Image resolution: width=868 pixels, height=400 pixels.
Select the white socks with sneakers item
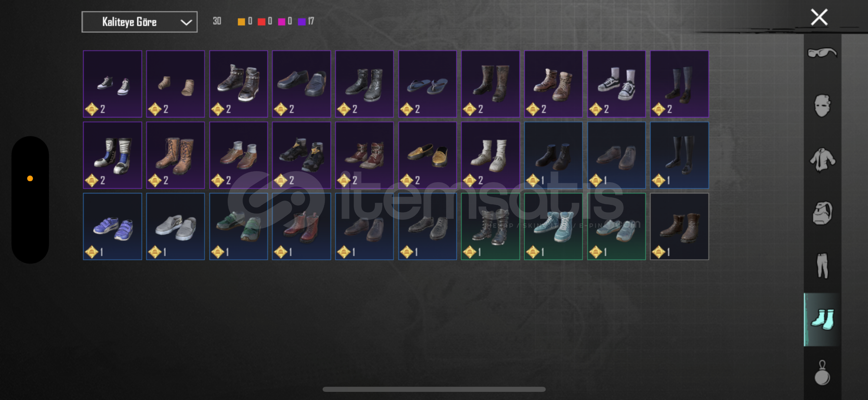(x=616, y=84)
